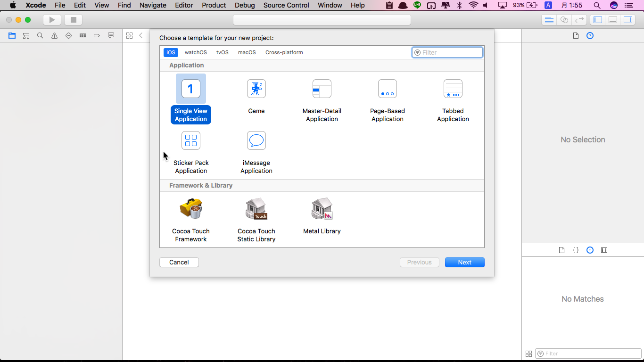The image size is (644, 362).
Task: Switch to the iOS platform tab
Action: click(171, 52)
